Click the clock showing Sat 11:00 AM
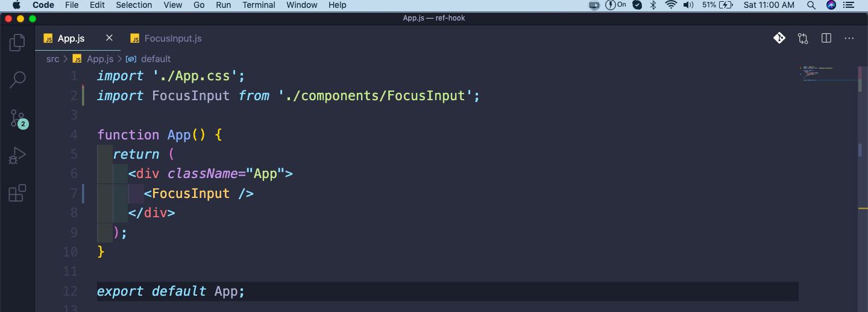Screen dimensions: 868x312 click(769, 5)
